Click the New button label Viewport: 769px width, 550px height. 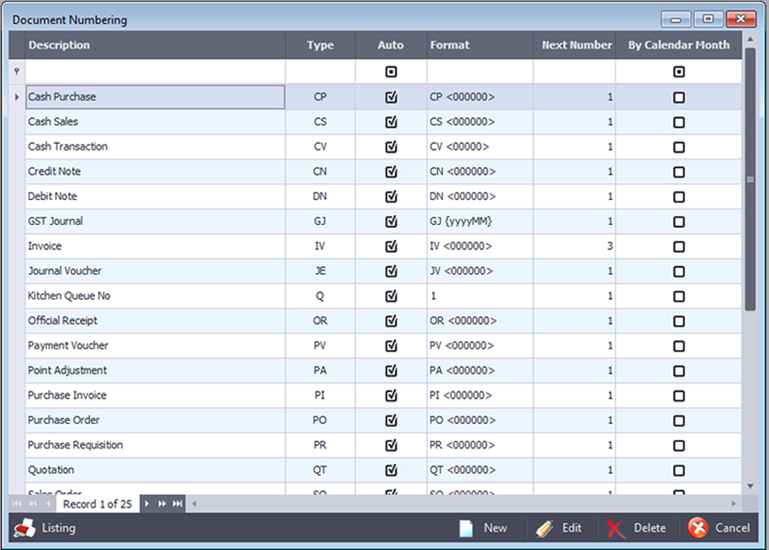(495, 528)
